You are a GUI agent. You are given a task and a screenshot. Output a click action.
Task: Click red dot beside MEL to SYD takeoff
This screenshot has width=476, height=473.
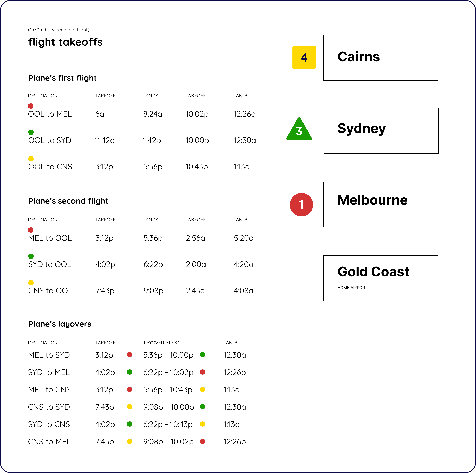coord(129,355)
